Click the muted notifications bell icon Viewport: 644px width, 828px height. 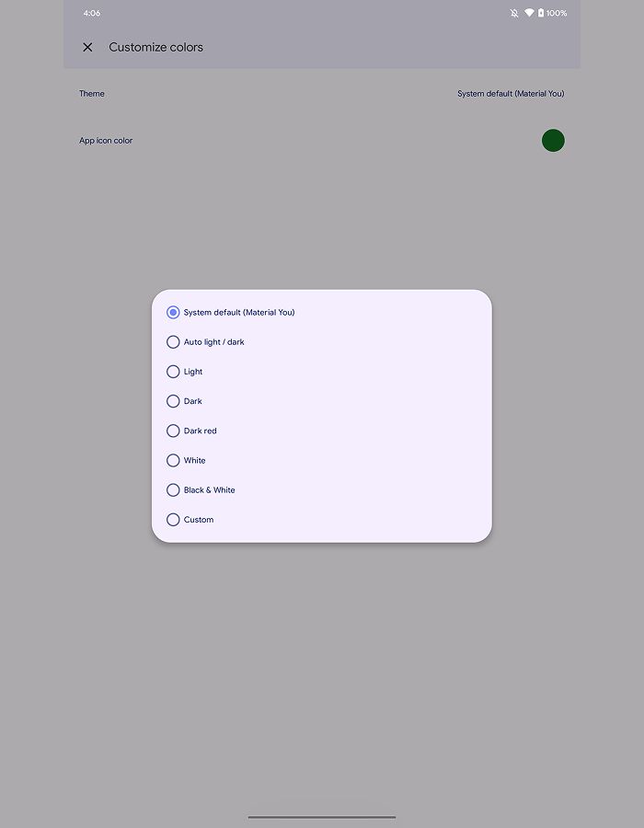tap(514, 13)
